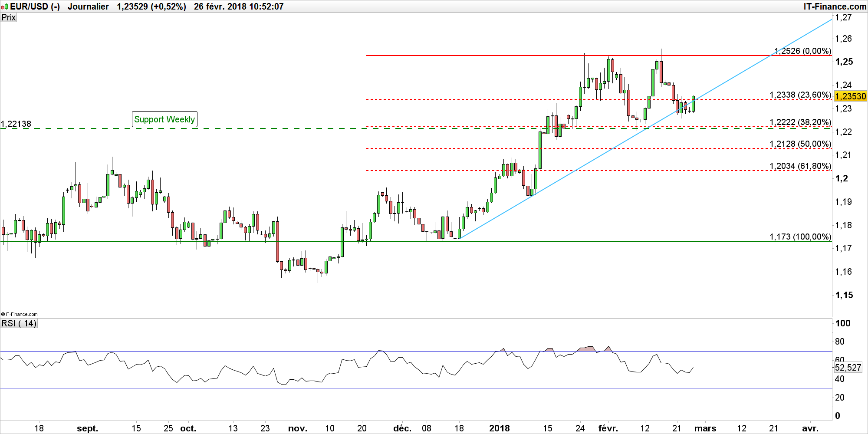Click the 2018 label on time axis
The width and height of the screenshot is (868, 434).
[x=500, y=428]
